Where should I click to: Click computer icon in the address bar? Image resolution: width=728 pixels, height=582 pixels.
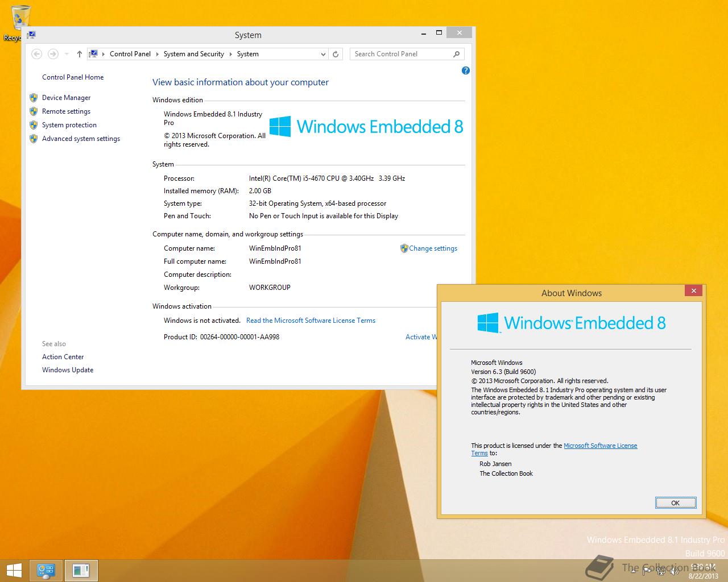pyautogui.click(x=93, y=54)
